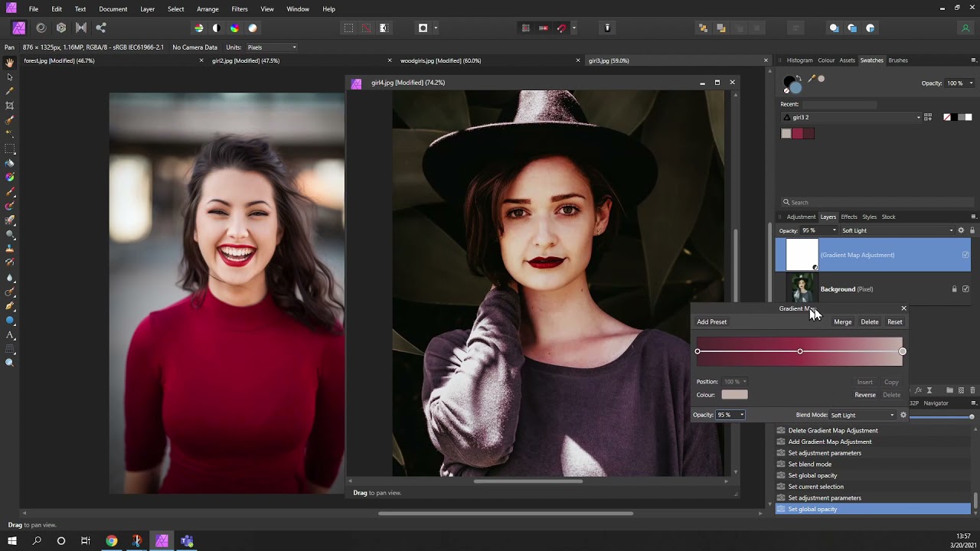Expand Gradient Map dialog Opacity 95% dropdown
980x551 pixels.
(742, 415)
